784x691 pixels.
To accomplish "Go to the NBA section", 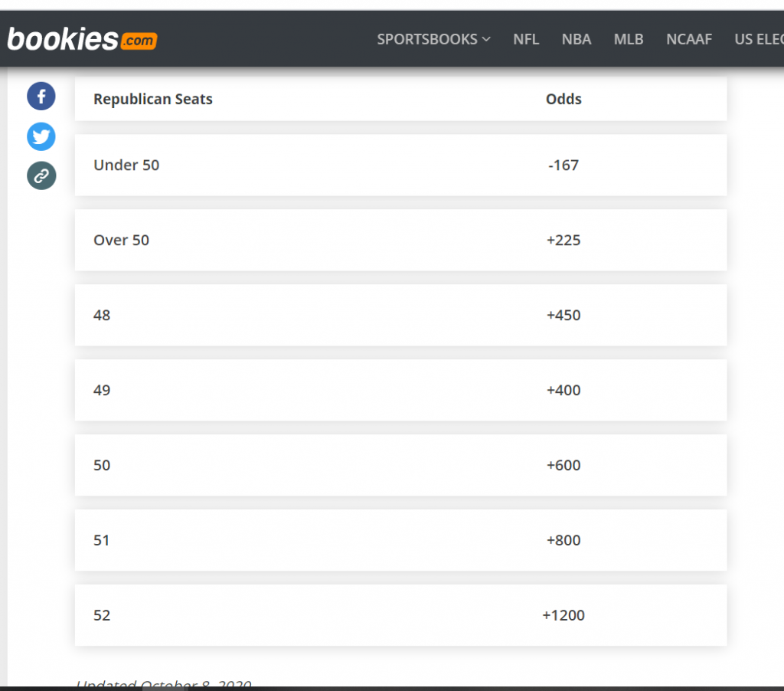I will tap(577, 39).
